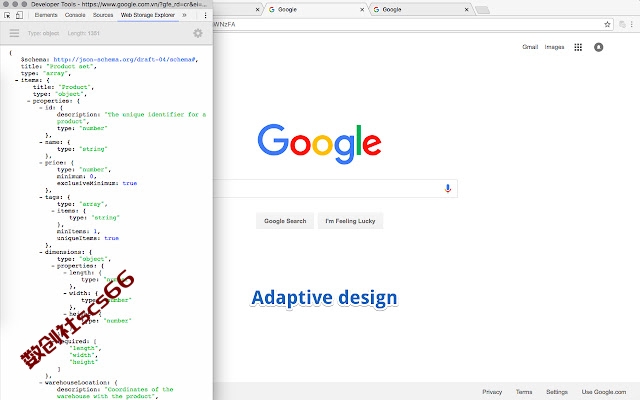Collapse the warehouseLocation node
The height and width of the screenshot is (400, 640).
pos(41,383)
